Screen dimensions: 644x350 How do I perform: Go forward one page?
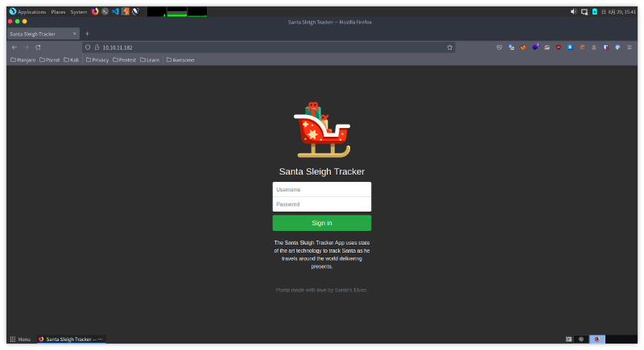pos(27,47)
